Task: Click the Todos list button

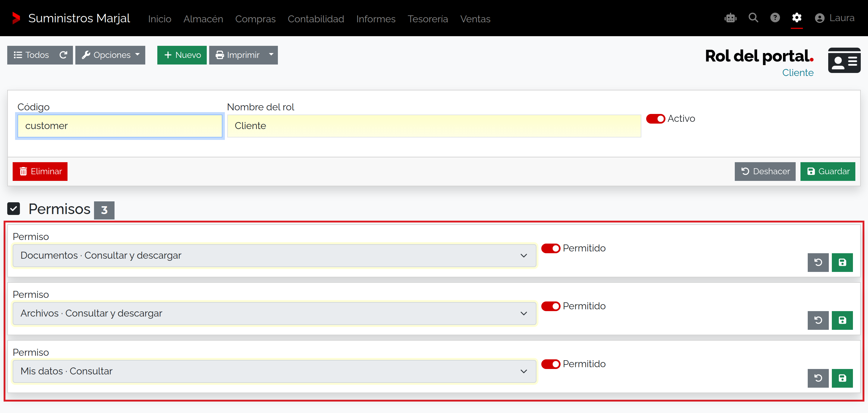Action: coord(31,55)
